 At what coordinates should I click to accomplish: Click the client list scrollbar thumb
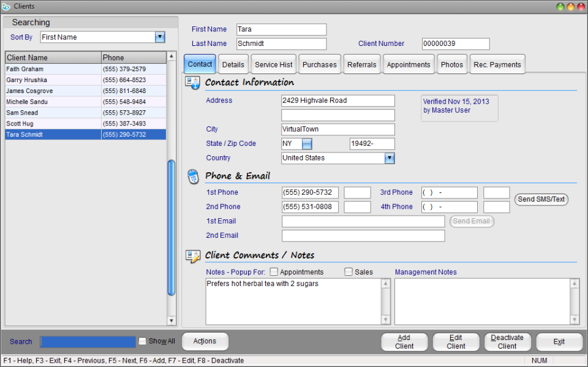click(171, 228)
